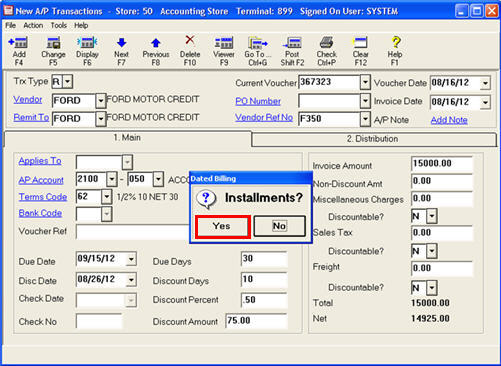Open the Terms Code dropdown arrow

[106, 197]
